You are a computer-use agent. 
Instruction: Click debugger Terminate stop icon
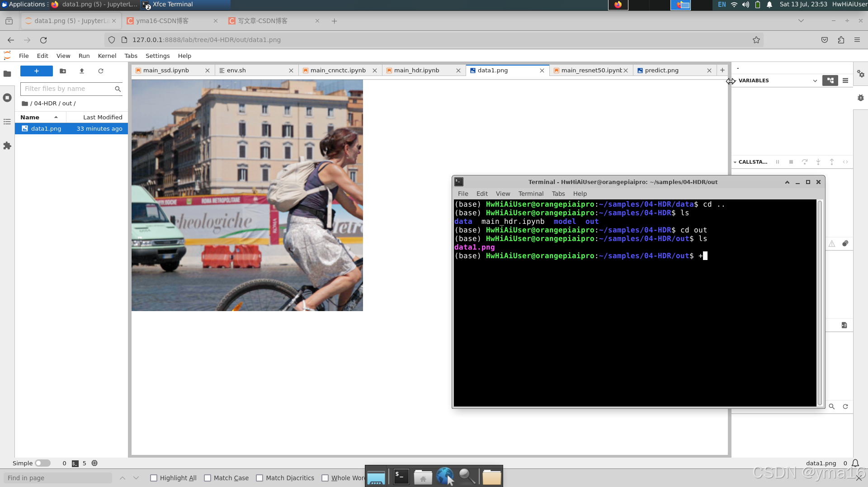coord(791,162)
